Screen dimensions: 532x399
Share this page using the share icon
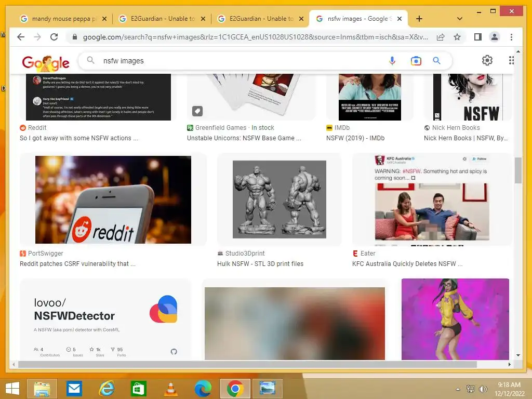(x=441, y=37)
